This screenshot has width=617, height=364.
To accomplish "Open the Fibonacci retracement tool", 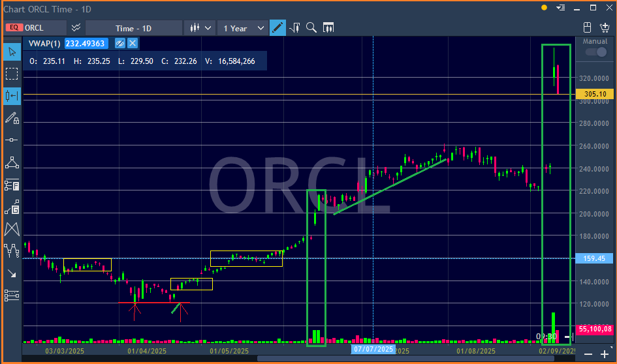I will [12, 185].
